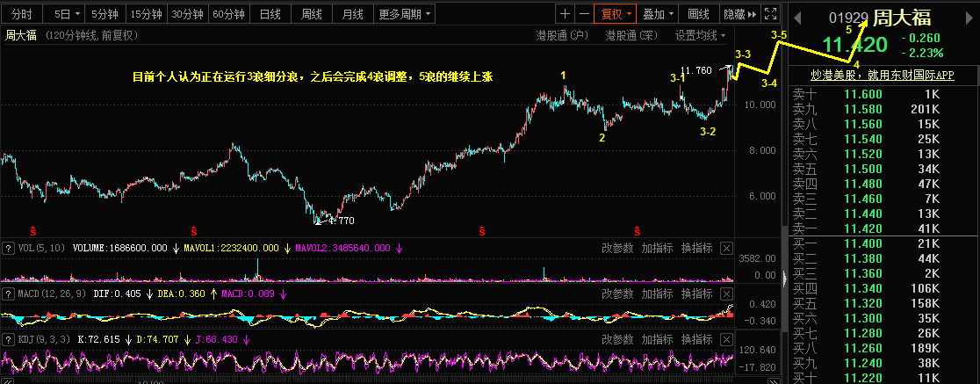
Task: Select 买一 bid row at 11.400
Action: point(883,243)
